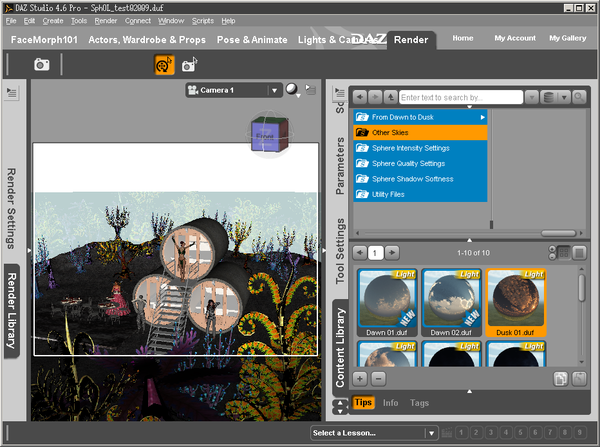Open database filter dropdown arrow
The image size is (600, 447).
tap(564, 97)
